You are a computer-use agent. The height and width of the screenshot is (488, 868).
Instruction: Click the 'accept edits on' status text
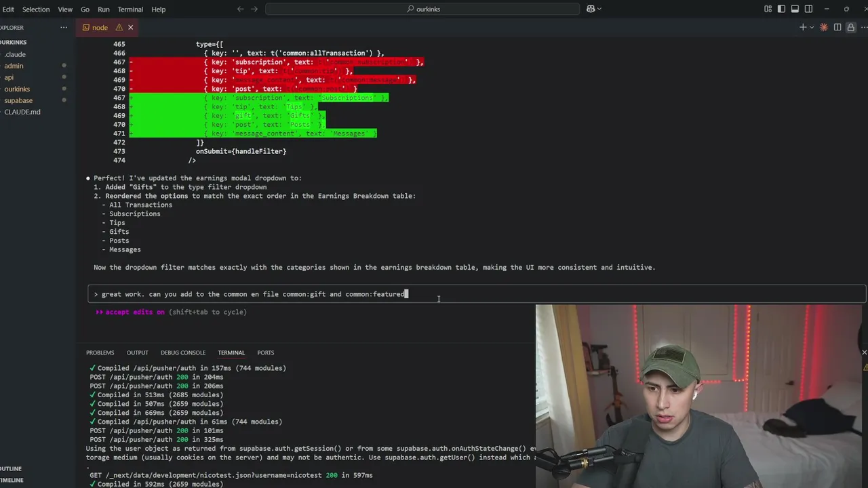pyautogui.click(x=134, y=312)
